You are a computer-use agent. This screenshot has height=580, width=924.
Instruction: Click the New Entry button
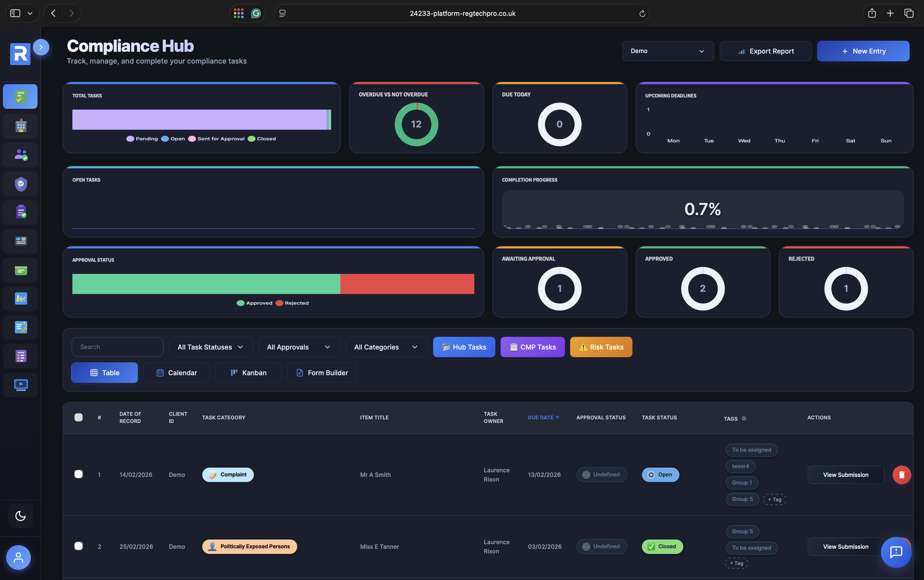(863, 51)
